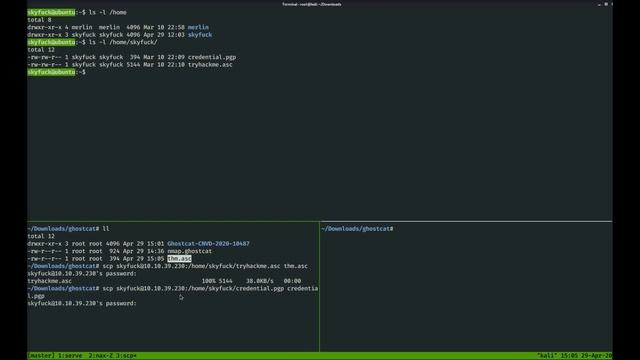Click the last password prompt line in bottom-left pane

pos(82,303)
